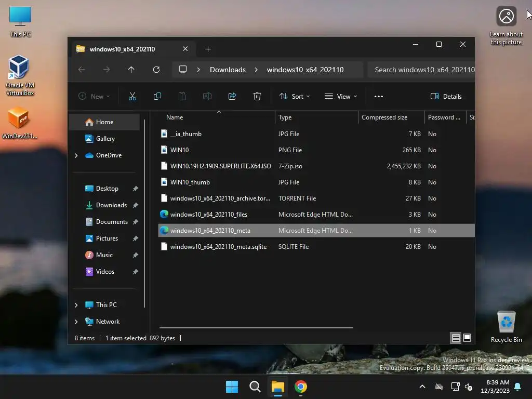Click chevron before Downloads in address bar
Screen dimensions: 532x399
(x=198, y=70)
